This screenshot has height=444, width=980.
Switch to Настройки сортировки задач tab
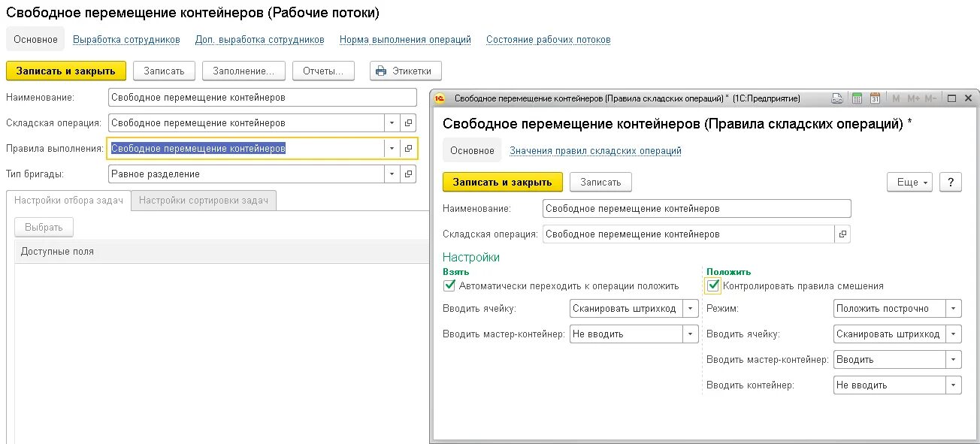[204, 201]
